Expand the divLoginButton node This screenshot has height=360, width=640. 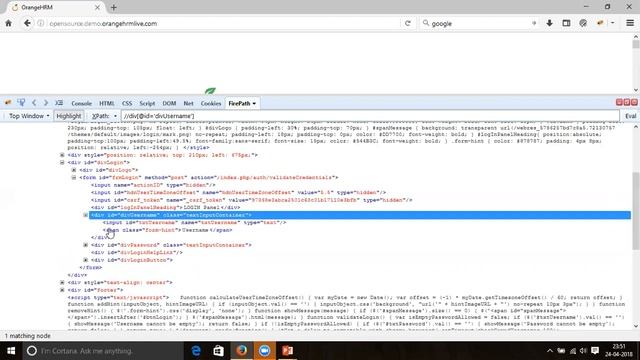[x=86, y=260]
